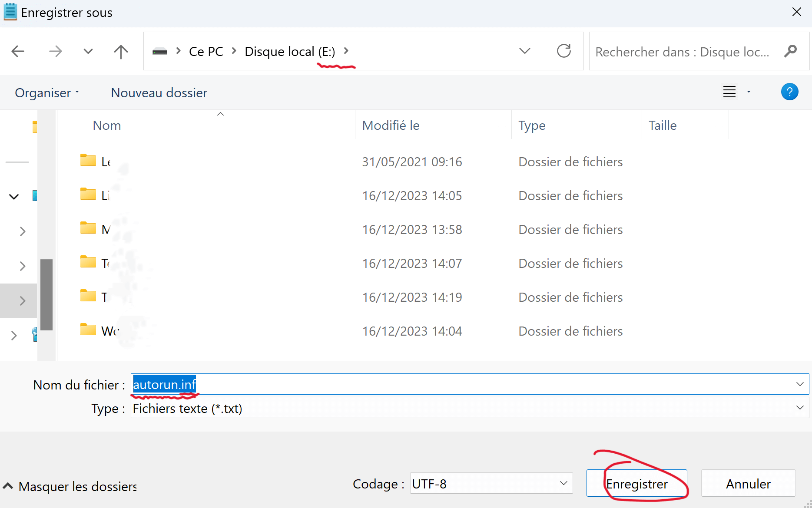Open recent locations dropdown arrow
812x508 pixels.
(x=88, y=52)
